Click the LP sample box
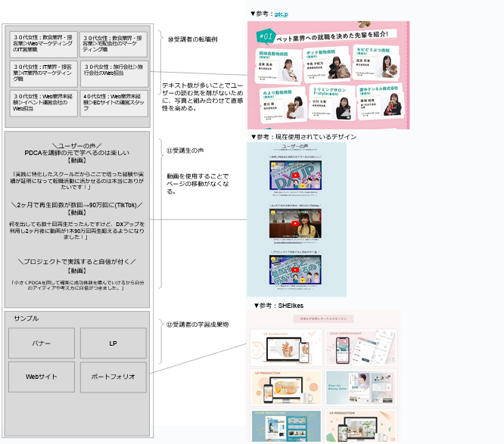 tap(114, 343)
